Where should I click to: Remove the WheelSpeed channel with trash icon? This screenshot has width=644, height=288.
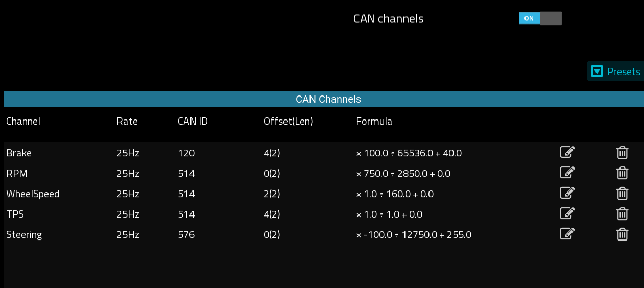[622, 193]
